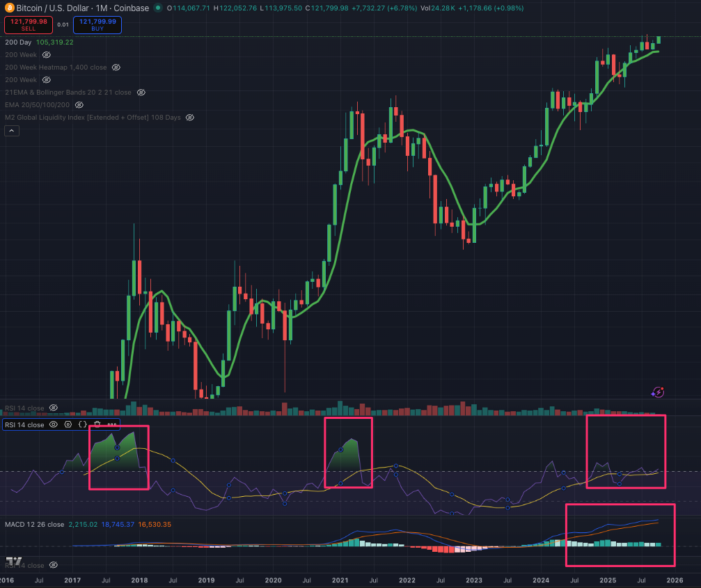
Task: Remove the active RSI indicator with the trash icon
Action: click(x=97, y=424)
